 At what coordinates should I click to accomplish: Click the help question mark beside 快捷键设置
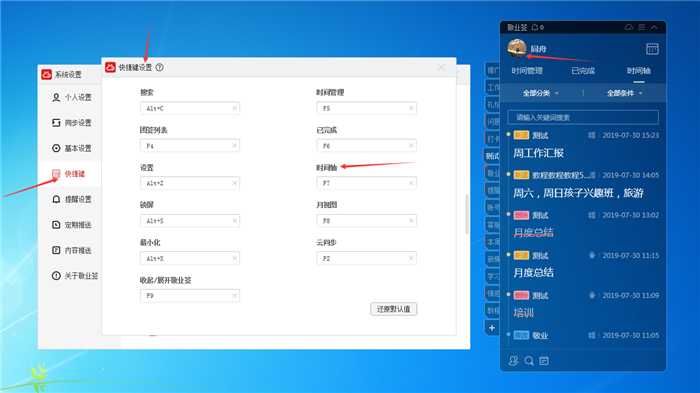click(x=159, y=67)
